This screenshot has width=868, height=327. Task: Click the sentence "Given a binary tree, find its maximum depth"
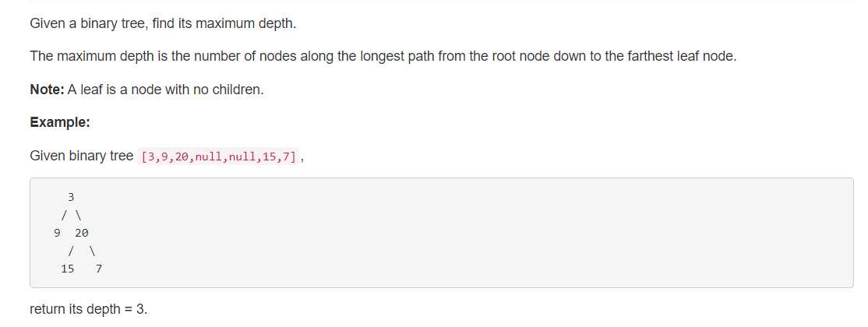click(162, 23)
